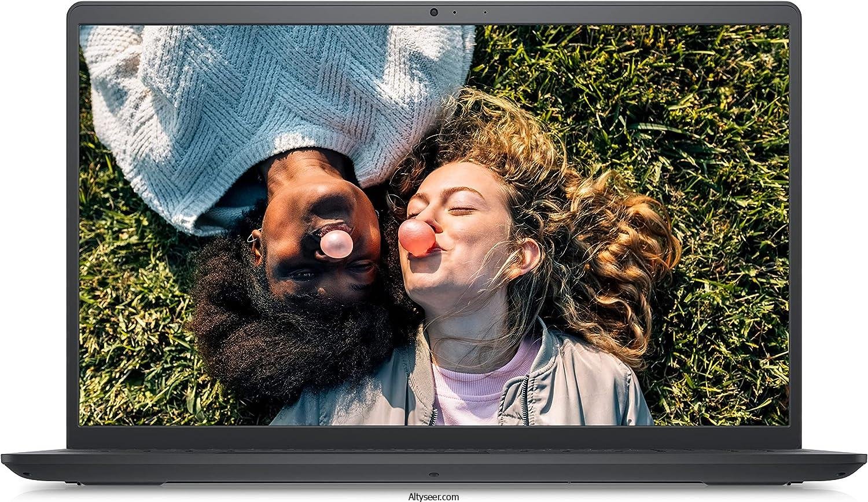Click the webcam lens on the top bezel
Viewport: 868px width, 502px height.
pos(434,12)
